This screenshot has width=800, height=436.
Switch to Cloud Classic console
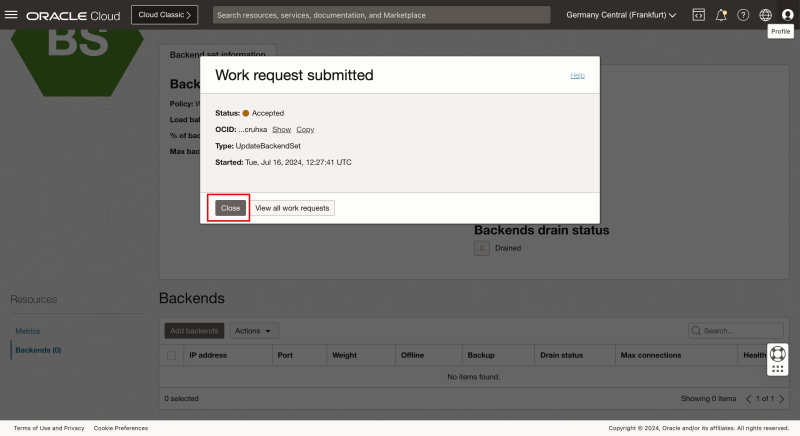[x=164, y=15]
